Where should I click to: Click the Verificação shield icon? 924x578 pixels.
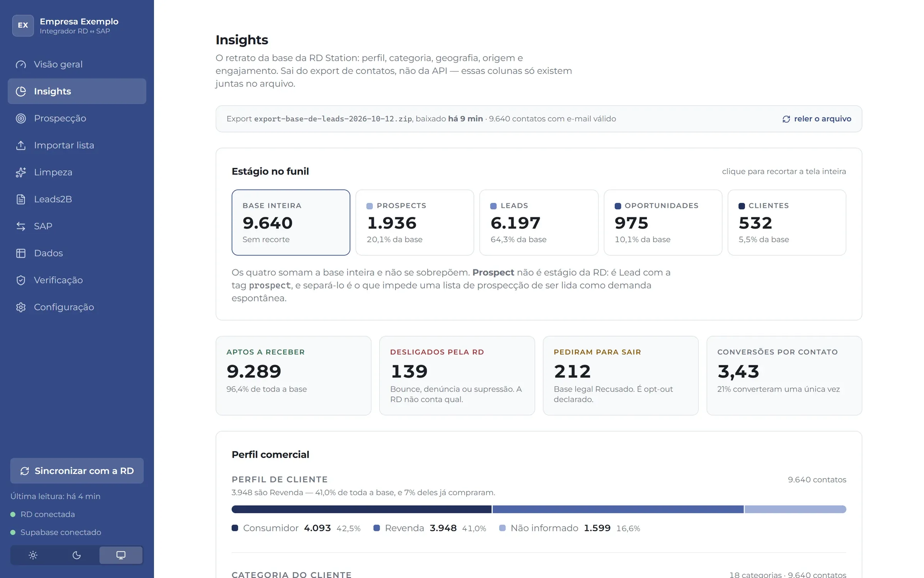[21, 280]
